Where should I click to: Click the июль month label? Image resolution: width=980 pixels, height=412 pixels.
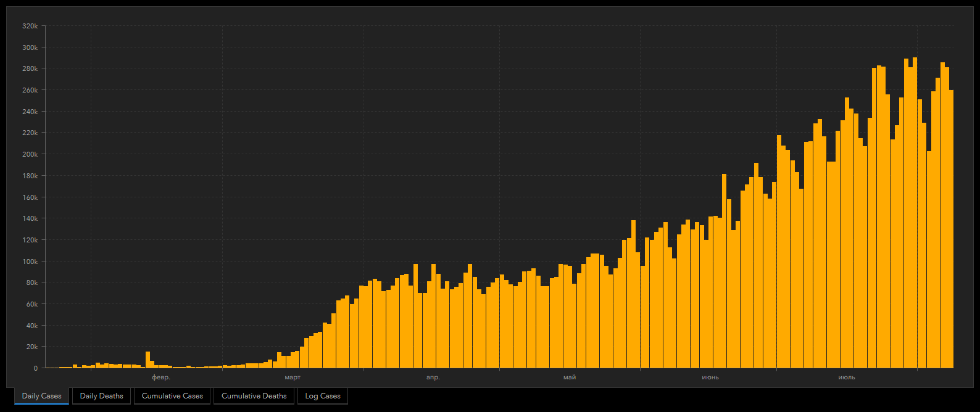847,377
